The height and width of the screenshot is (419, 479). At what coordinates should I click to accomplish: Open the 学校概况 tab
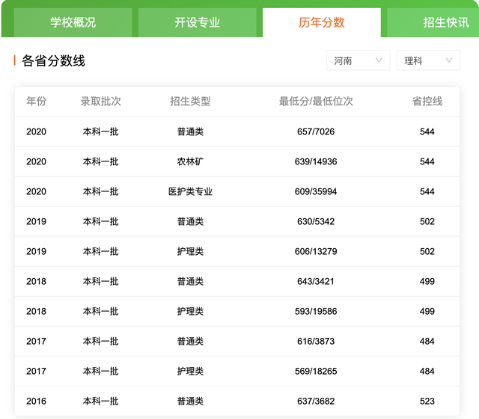(x=73, y=22)
